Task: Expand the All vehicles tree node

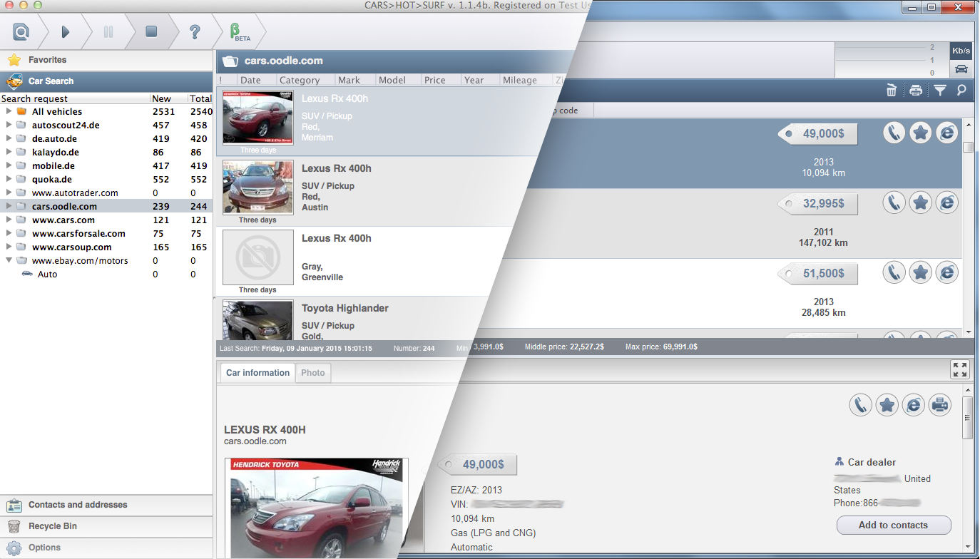Action: [x=9, y=112]
